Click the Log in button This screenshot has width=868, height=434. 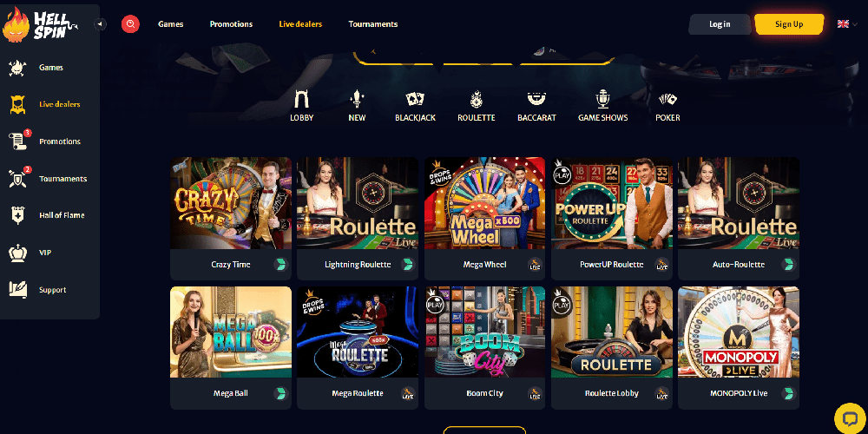click(720, 24)
